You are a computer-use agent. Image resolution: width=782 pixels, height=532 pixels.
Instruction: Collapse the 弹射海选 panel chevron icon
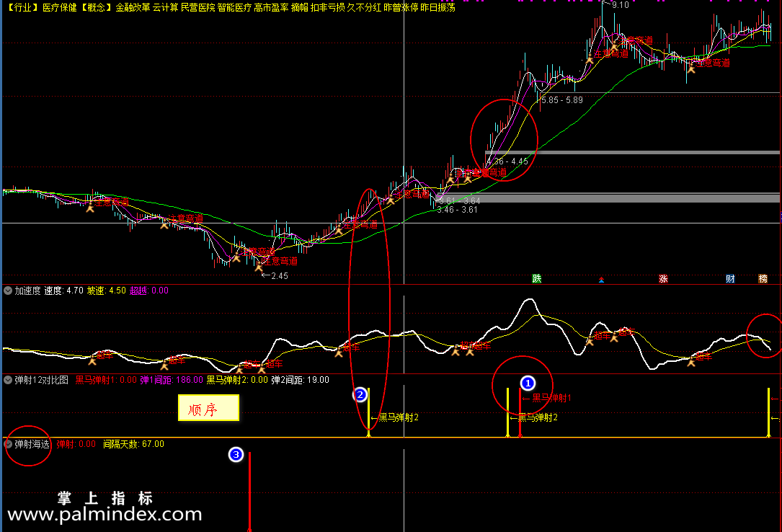7,444
